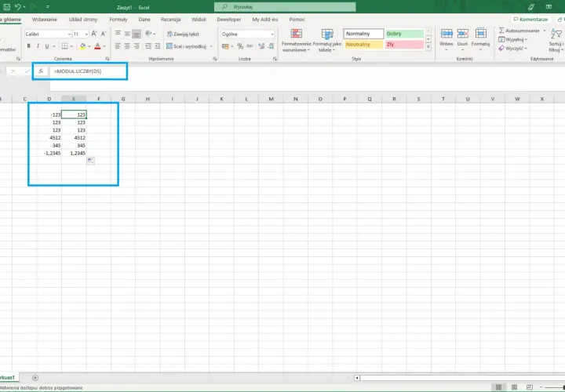Align cell text right
This screenshot has width=565, height=392.
point(137,46)
